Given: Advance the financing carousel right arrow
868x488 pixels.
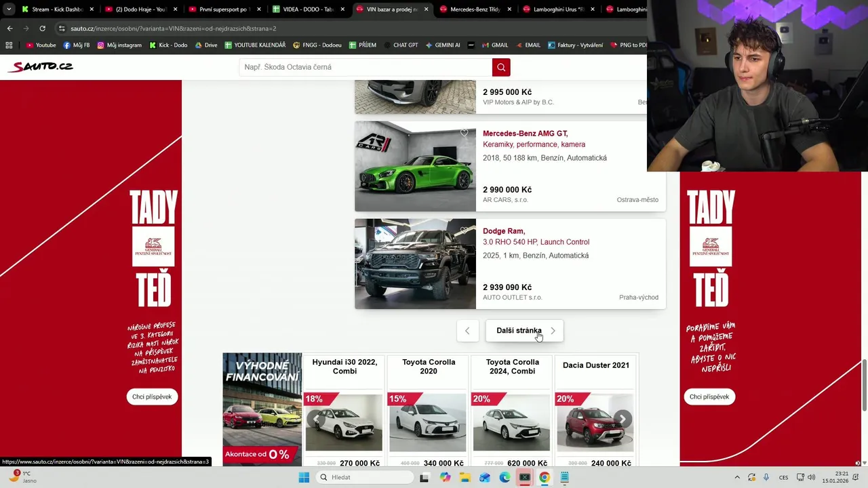Looking at the screenshot, I should click(x=623, y=419).
